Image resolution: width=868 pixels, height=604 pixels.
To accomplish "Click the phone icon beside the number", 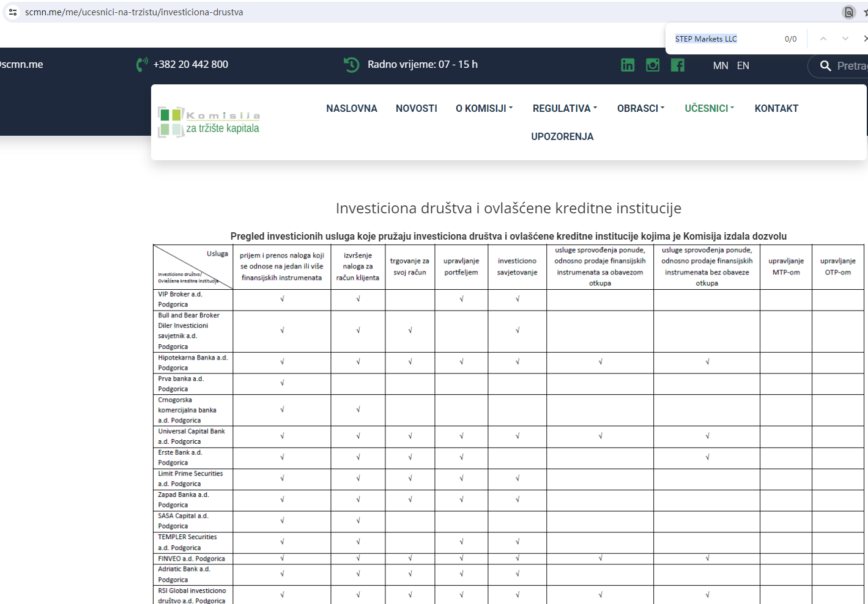I will tap(142, 64).
